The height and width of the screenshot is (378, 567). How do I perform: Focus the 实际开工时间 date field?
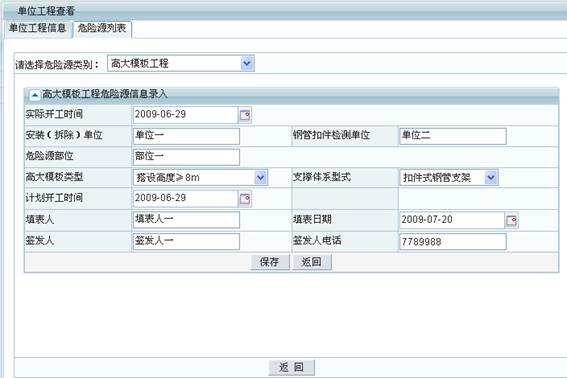(186, 115)
